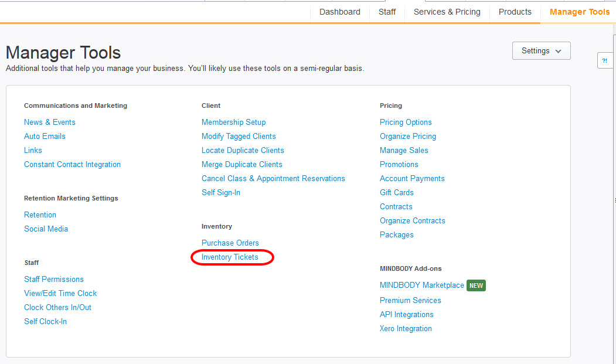Screen dimensions: 616x364
Task: Select the Products tab
Action: [x=515, y=12]
